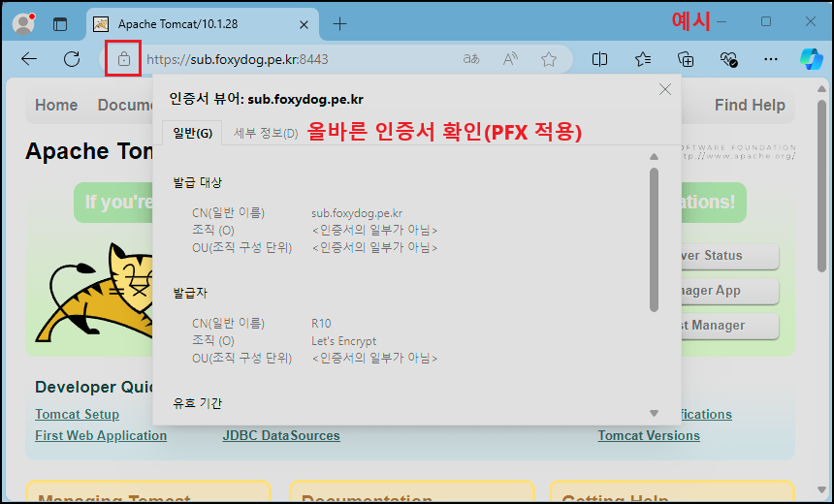Open a new tab with plus button
This screenshot has height=504, width=834.
click(339, 24)
